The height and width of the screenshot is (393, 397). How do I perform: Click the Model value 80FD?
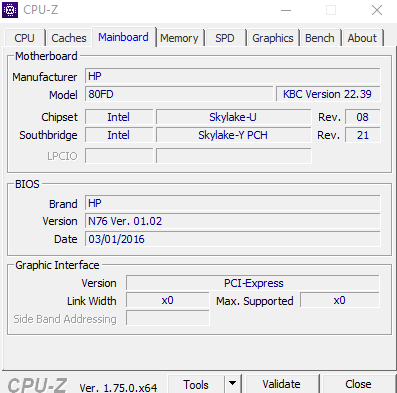(179, 94)
